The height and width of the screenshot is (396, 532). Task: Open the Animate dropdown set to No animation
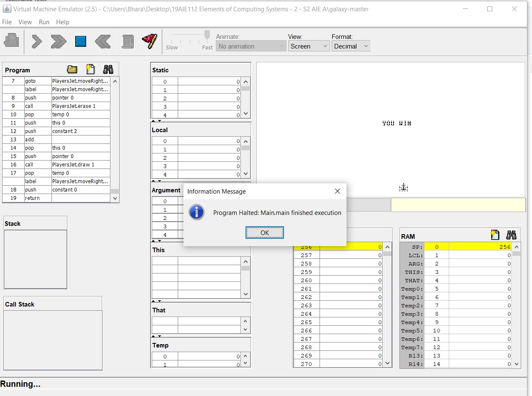[251, 46]
